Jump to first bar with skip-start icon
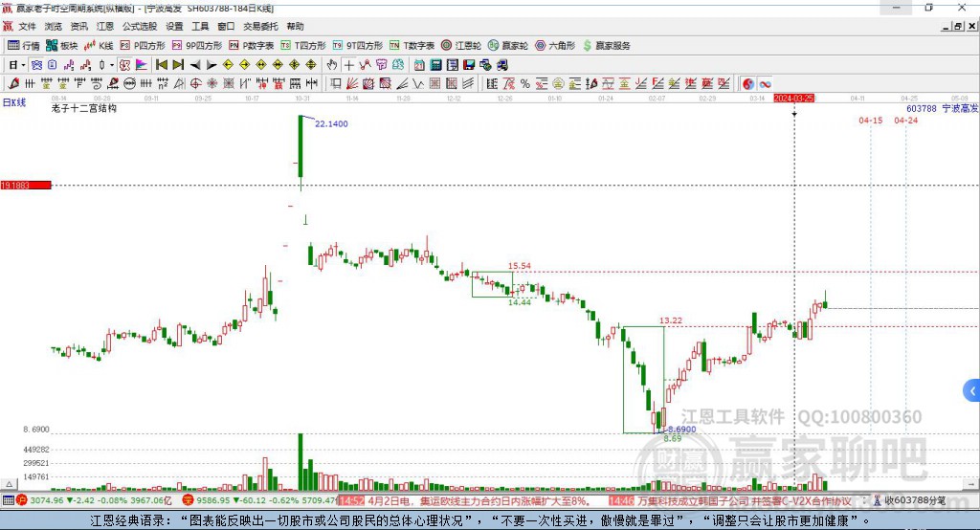This screenshot has width=980, height=530. point(162,65)
